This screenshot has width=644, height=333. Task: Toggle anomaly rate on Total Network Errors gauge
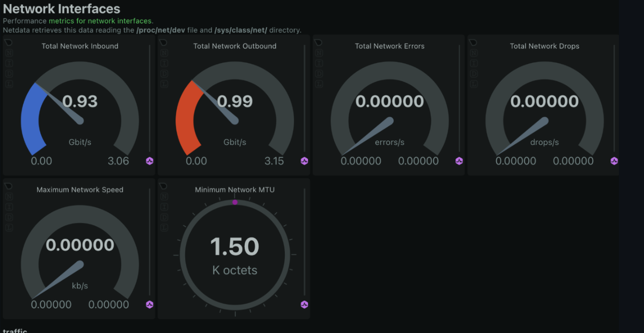(x=459, y=161)
